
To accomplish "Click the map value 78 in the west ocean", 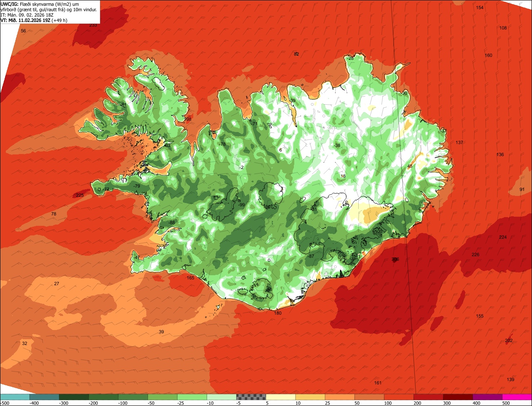I will point(54,214).
